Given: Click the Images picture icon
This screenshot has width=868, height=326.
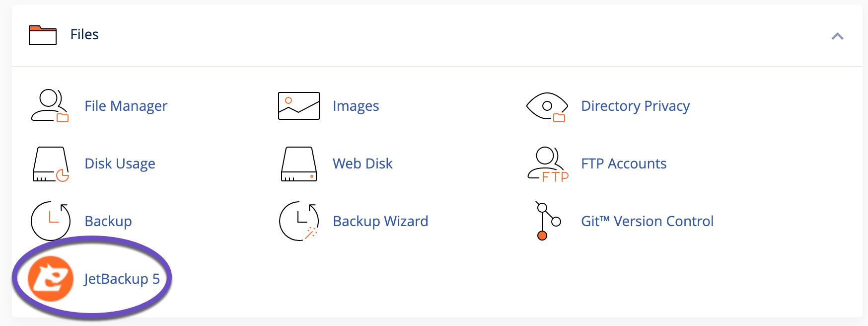Looking at the screenshot, I should coord(297,106).
